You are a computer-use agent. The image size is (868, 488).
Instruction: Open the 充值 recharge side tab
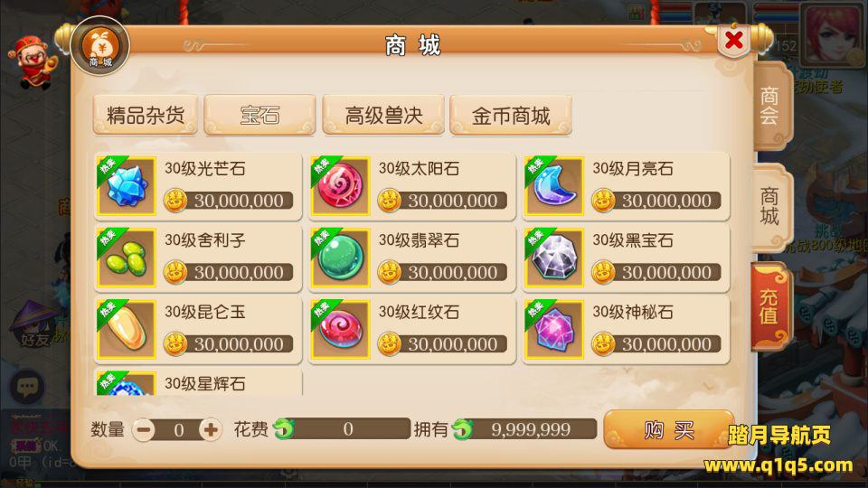(769, 306)
